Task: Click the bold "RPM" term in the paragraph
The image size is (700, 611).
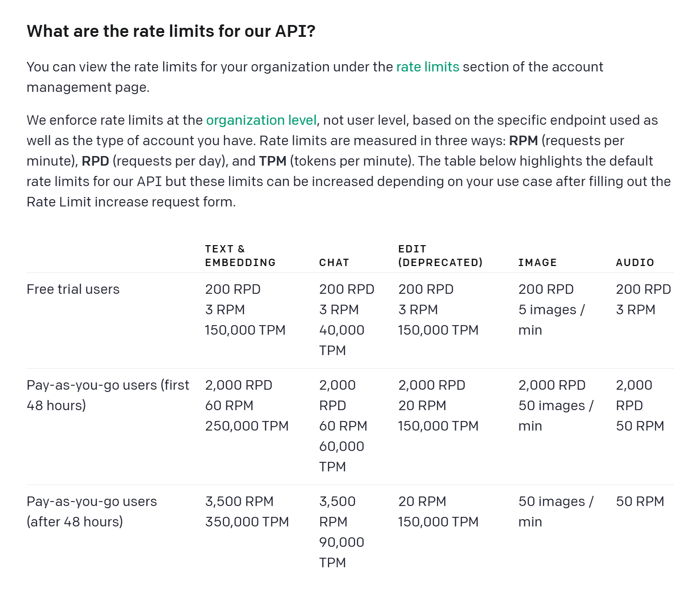Action: click(523, 141)
